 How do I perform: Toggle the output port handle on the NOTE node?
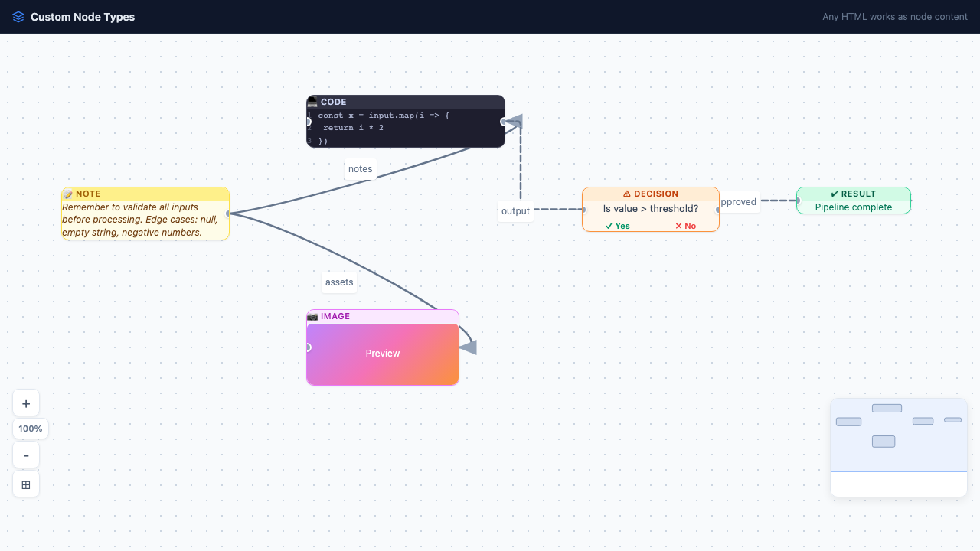[x=229, y=214]
